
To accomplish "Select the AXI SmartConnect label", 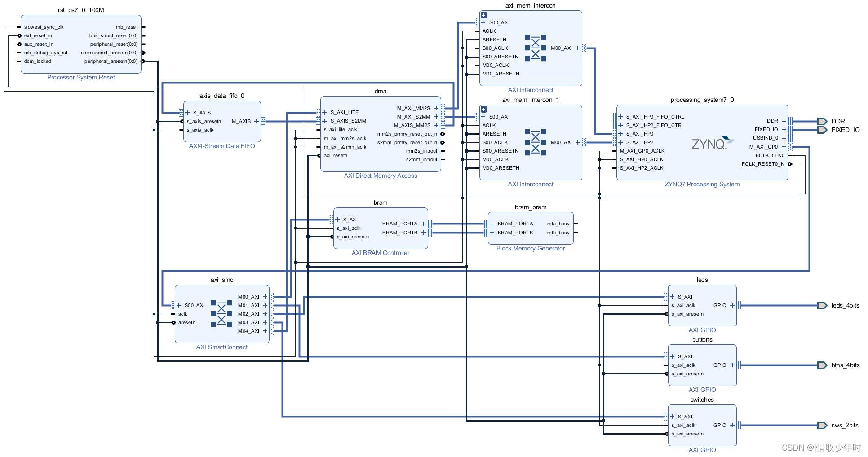I will click(222, 347).
